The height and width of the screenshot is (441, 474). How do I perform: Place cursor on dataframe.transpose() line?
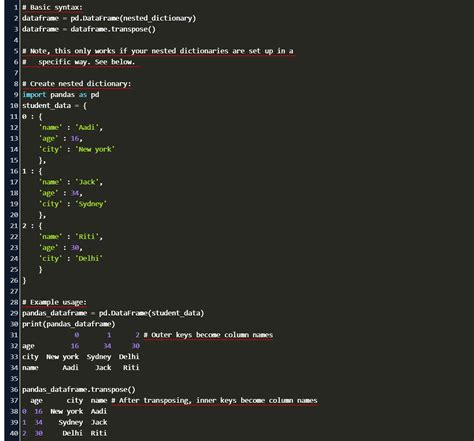89,29
